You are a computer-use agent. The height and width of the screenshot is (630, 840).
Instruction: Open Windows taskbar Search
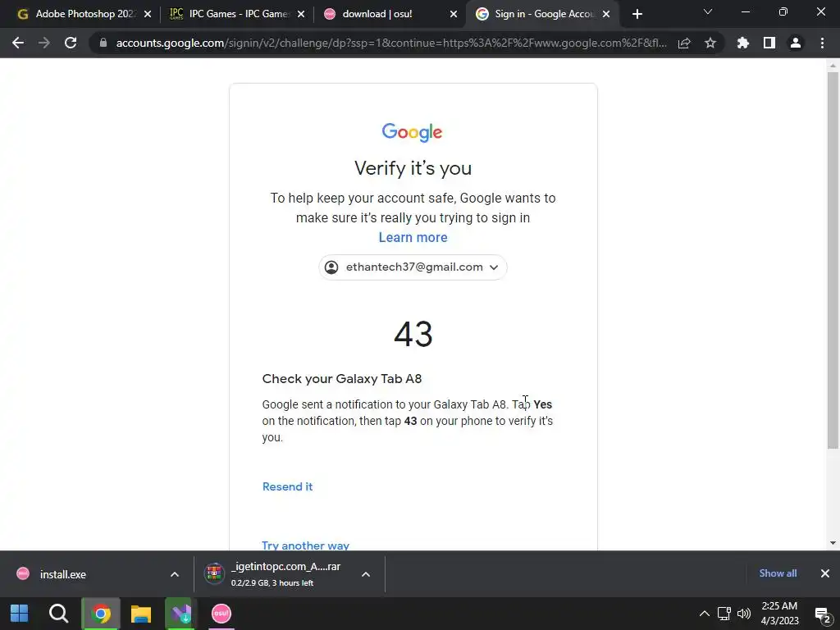coord(59,614)
